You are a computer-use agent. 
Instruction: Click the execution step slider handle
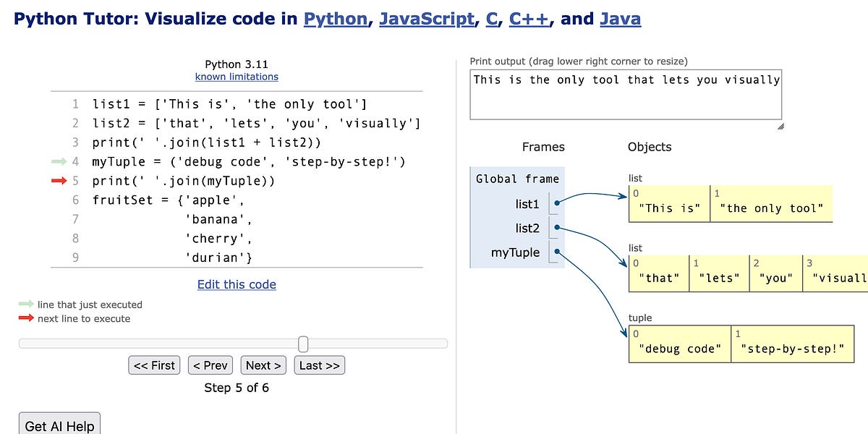click(x=303, y=344)
